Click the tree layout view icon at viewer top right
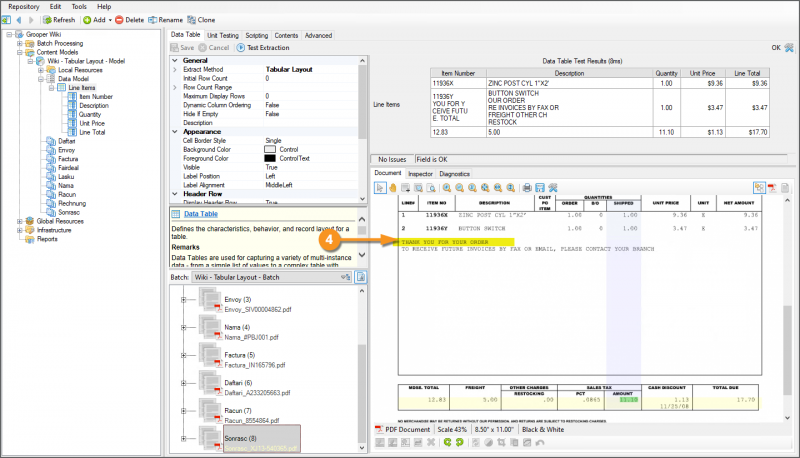This screenshot has width=800, height=458. [760, 188]
